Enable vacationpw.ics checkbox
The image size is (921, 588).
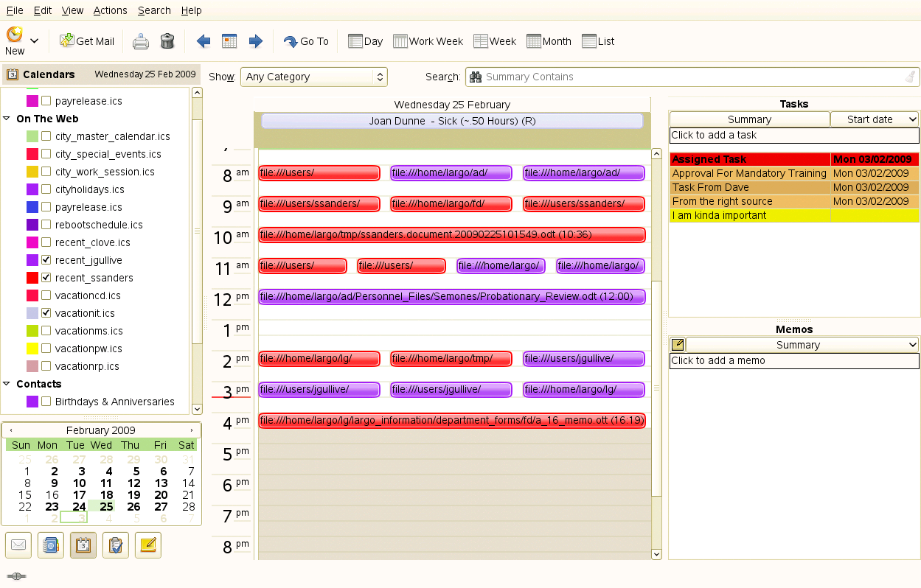point(46,349)
